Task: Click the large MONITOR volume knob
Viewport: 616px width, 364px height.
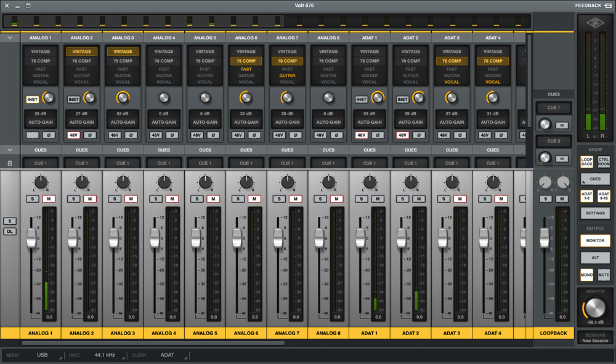Action: pyautogui.click(x=595, y=308)
